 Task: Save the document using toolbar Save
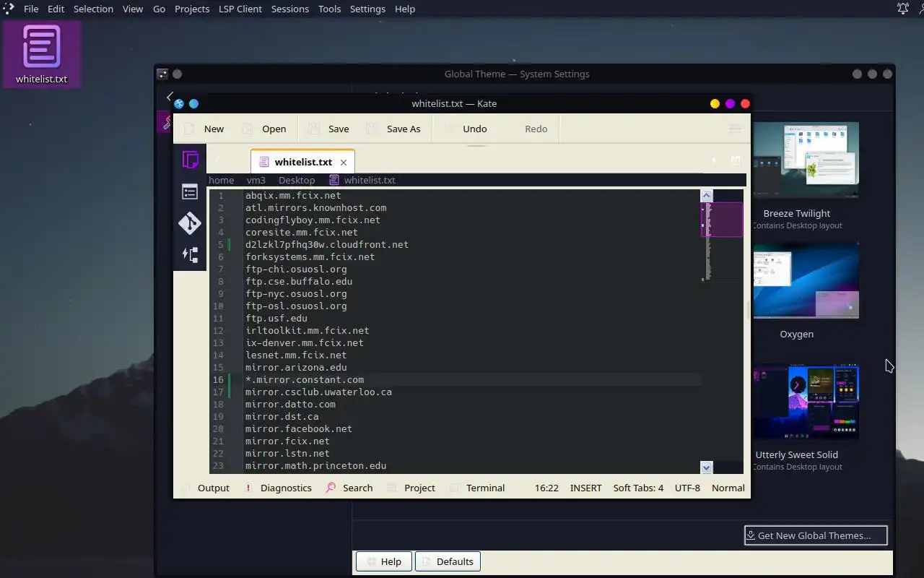[329, 129]
